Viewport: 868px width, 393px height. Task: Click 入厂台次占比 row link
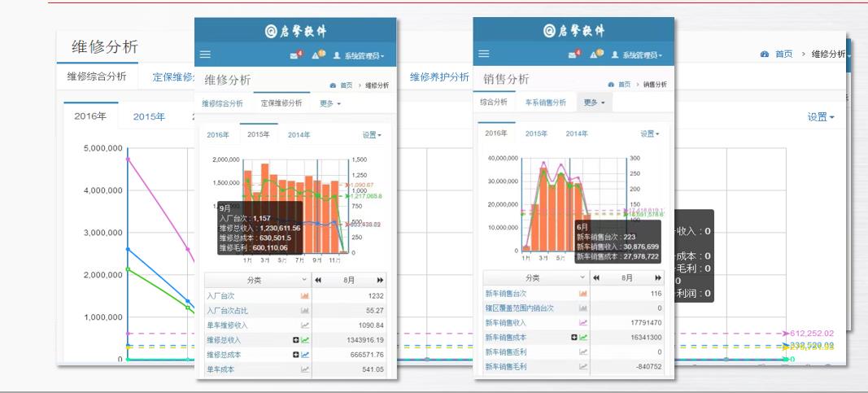(225, 311)
